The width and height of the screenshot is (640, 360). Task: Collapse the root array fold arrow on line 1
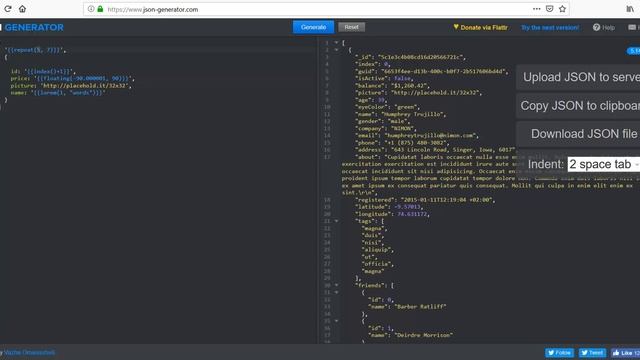pyautogui.click(x=336, y=42)
